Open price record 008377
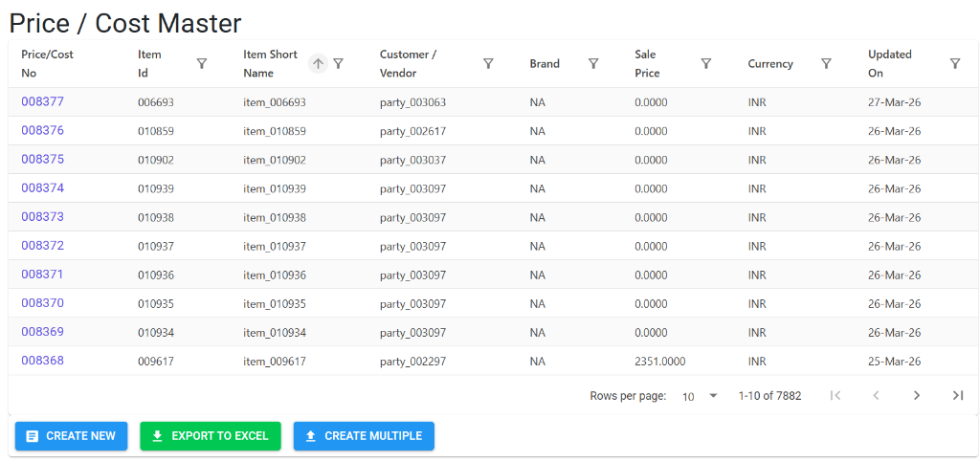The height and width of the screenshot is (462, 980). 42,101
